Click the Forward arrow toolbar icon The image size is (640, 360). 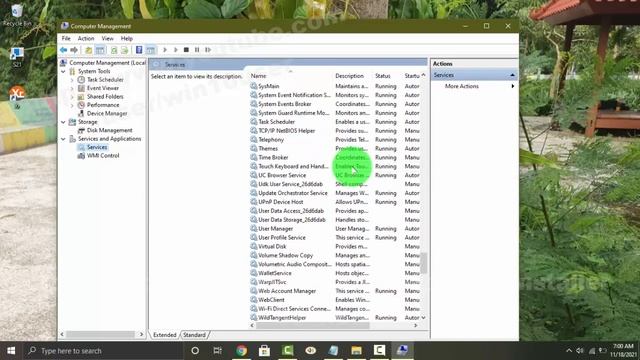[74, 50]
